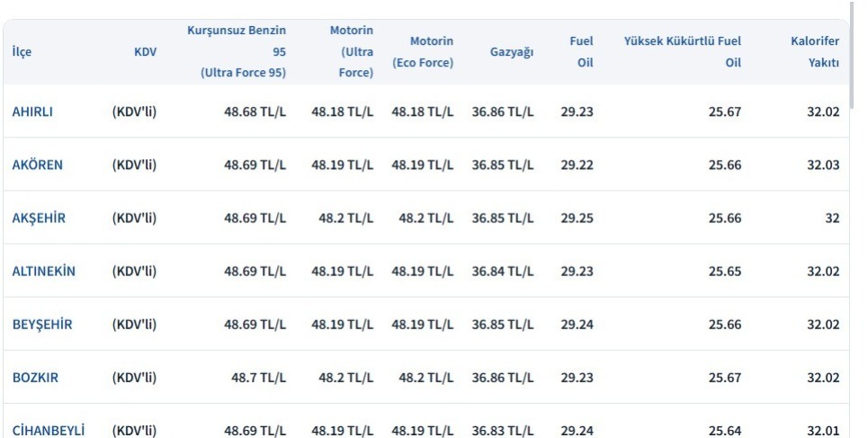The image size is (868, 438).
Task: Click the Motorin (Eco Force) column header
Action: click(423, 51)
